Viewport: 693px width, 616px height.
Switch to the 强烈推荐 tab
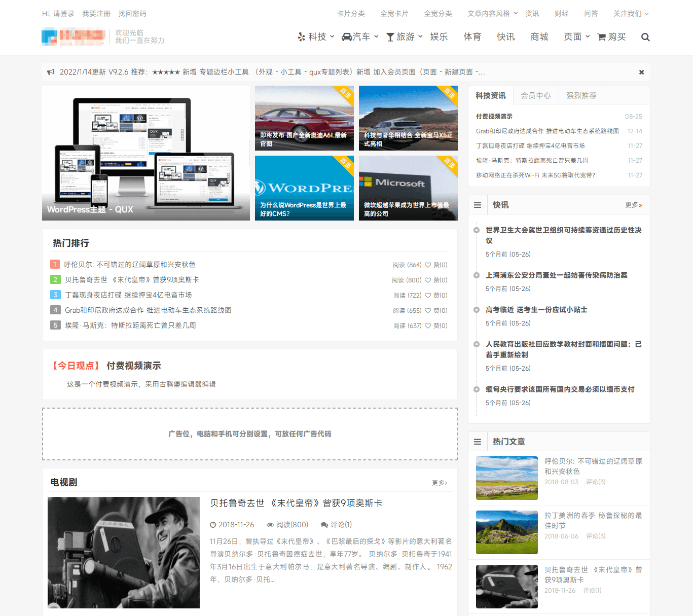(581, 95)
